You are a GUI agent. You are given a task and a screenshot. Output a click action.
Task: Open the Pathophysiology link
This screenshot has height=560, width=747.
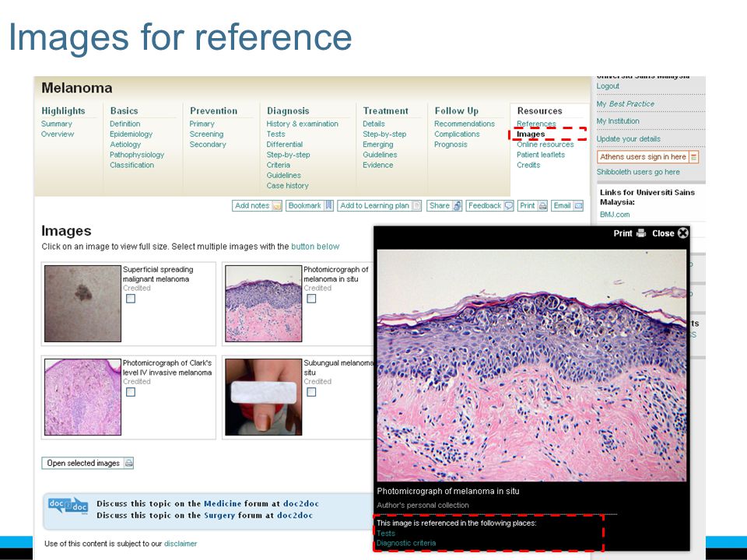coord(137,155)
